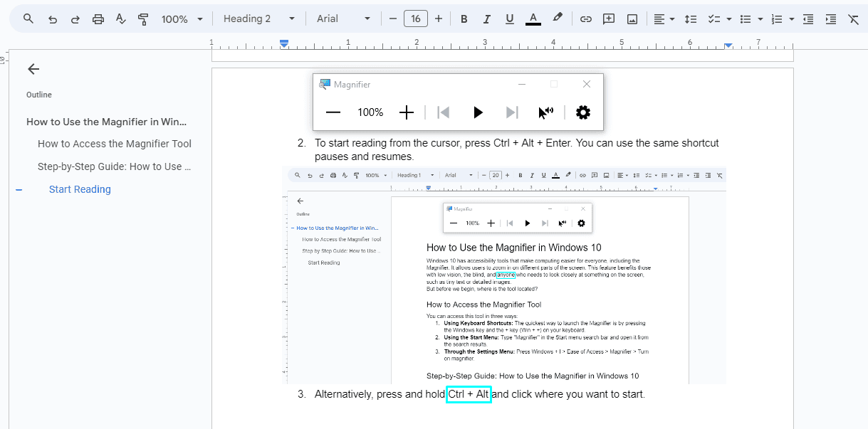Click the clear formatting icon

(853, 19)
